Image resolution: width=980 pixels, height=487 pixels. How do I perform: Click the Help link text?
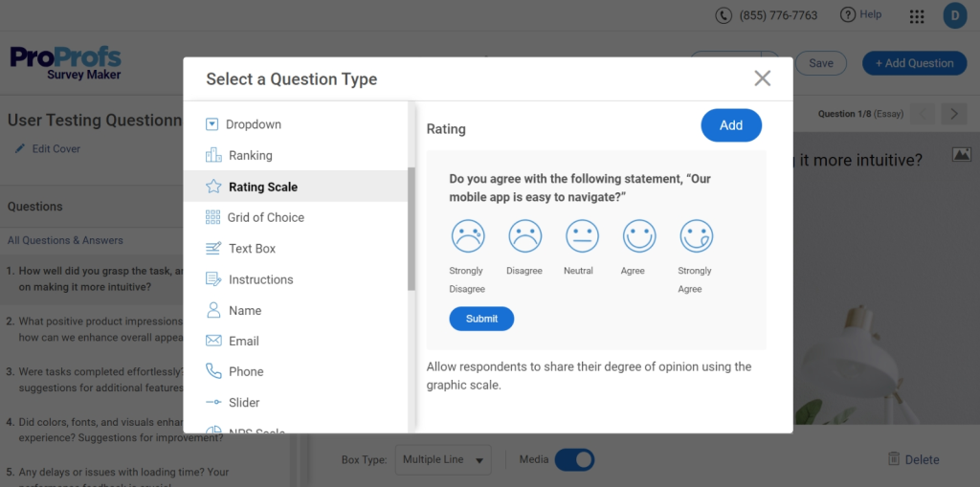pyautogui.click(x=871, y=14)
